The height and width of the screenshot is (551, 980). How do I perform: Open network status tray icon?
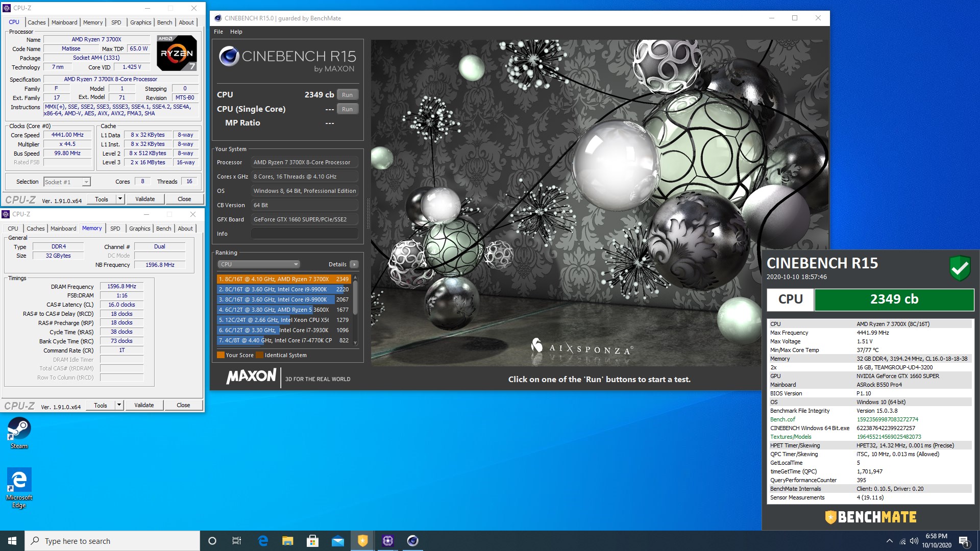click(x=902, y=541)
